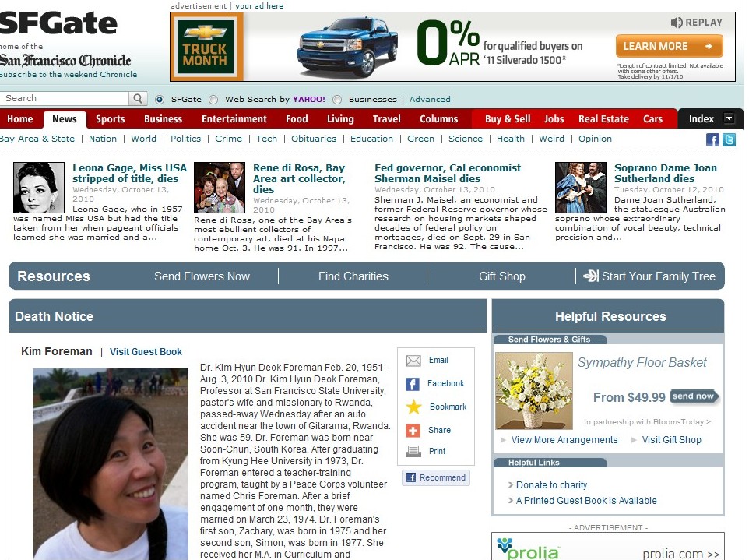749x560 pixels.
Task: Select the SFGate search radio button
Action: pyautogui.click(x=160, y=100)
